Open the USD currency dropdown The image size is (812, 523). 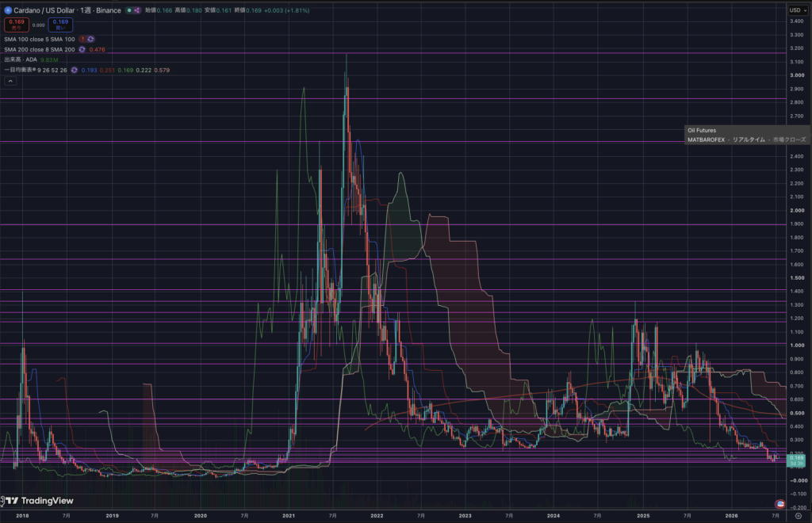pos(798,10)
